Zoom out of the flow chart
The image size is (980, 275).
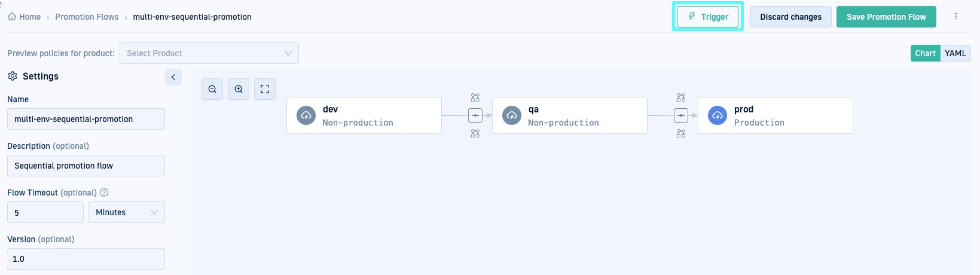pos(212,89)
